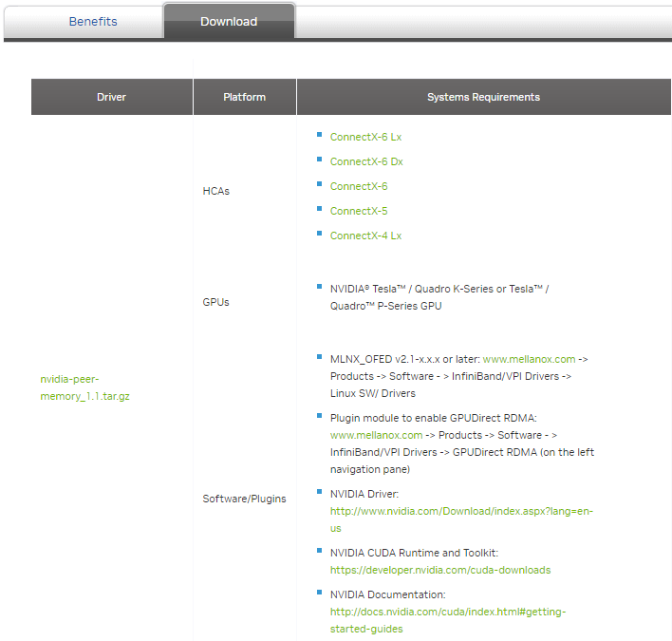Select the Download tab
Screen dimensions: 672x641
tap(229, 22)
